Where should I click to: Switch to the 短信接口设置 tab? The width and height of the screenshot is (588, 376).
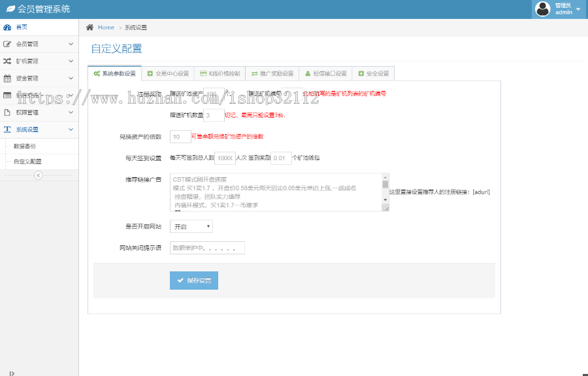pos(325,73)
